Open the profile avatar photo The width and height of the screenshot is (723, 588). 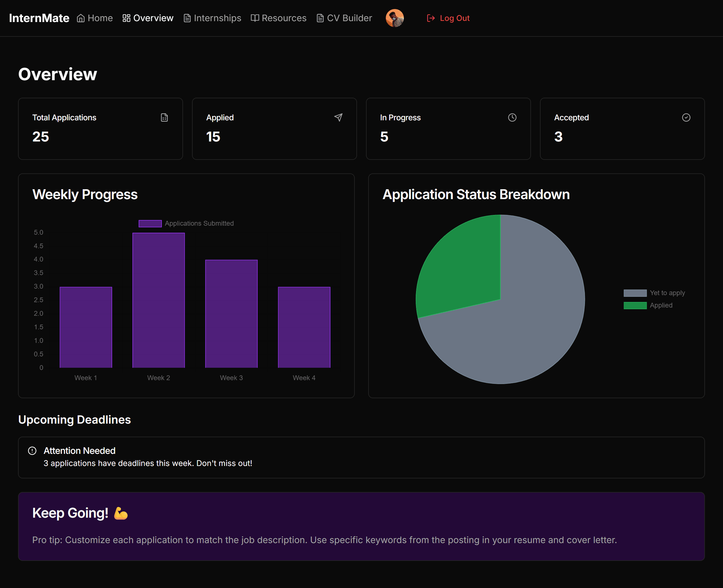tap(395, 18)
